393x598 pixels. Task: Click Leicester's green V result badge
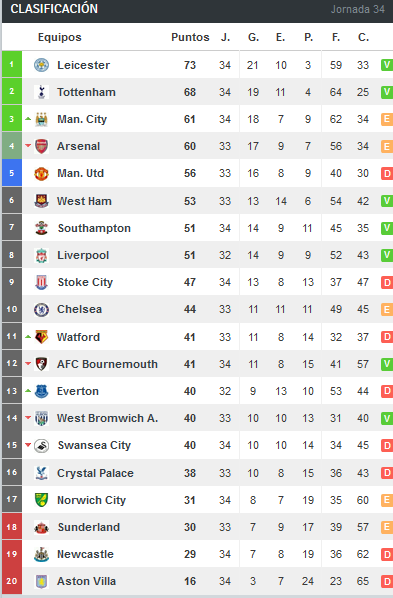coord(387,65)
